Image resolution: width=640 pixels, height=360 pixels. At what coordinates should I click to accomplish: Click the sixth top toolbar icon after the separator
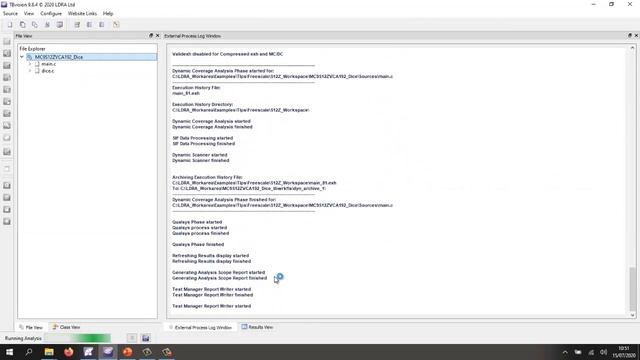(77, 24)
